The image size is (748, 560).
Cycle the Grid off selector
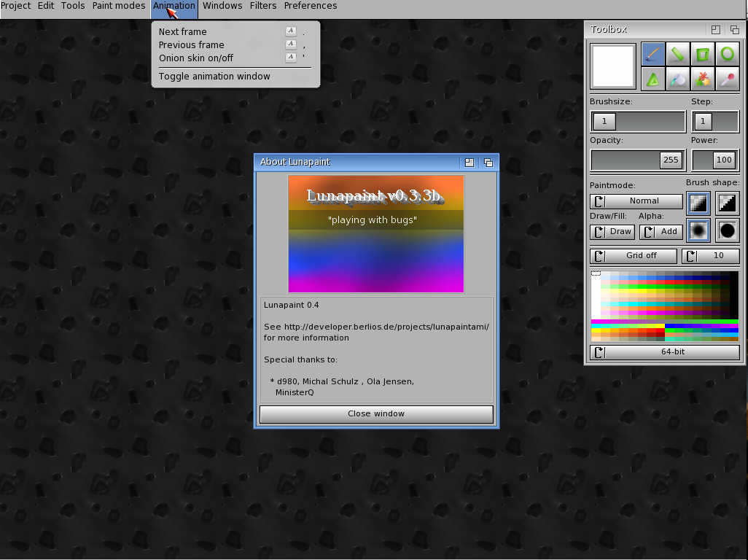(x=634, y=256)
